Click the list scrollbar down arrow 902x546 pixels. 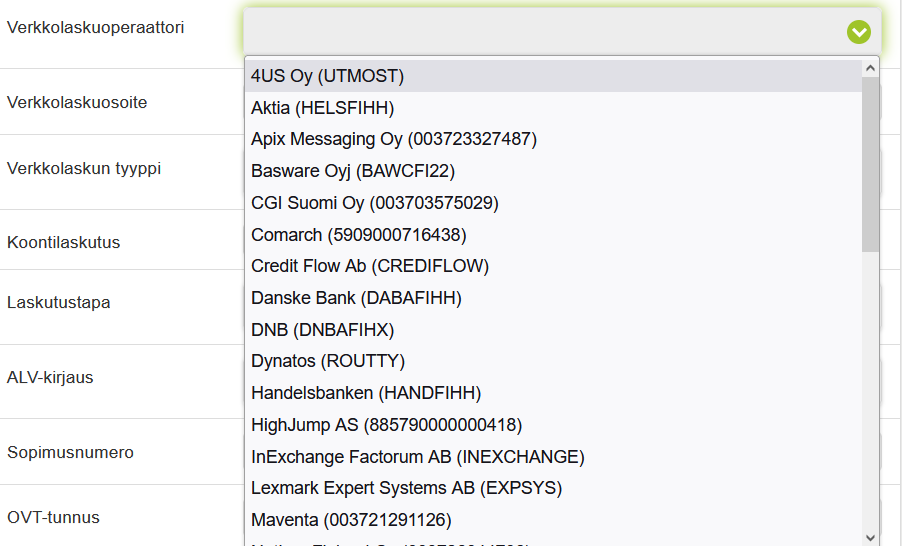(x=870, y=537)
